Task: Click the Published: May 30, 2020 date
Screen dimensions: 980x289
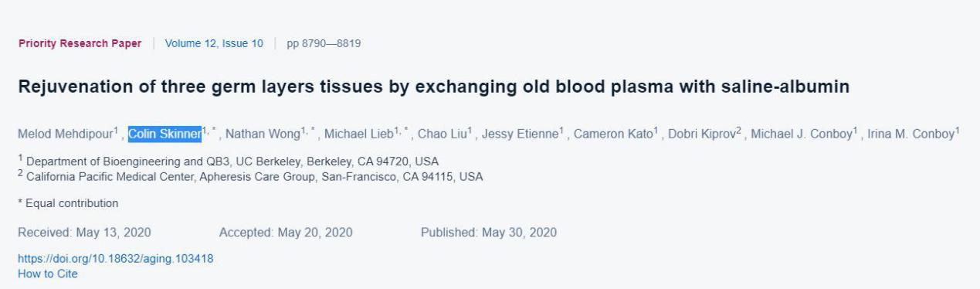Action: click(x=489, y=233)
